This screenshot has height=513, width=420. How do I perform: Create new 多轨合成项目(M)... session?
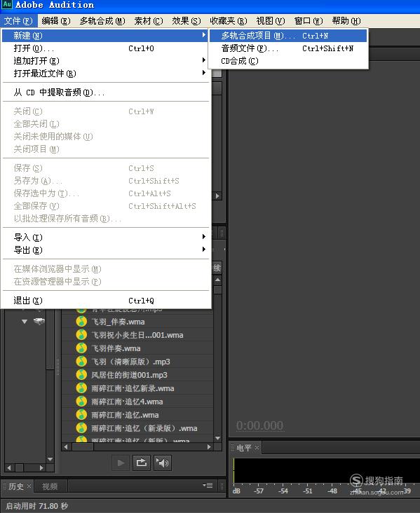tap(288, 36)
